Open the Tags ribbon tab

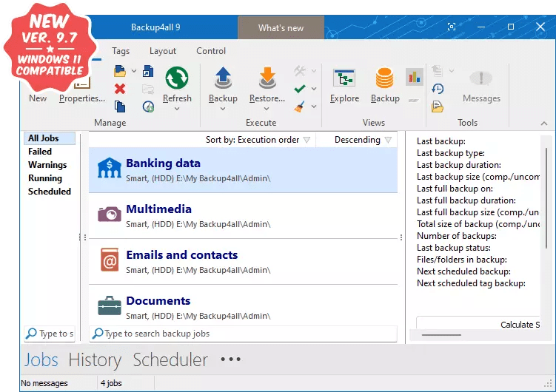[x=121, y=51]
